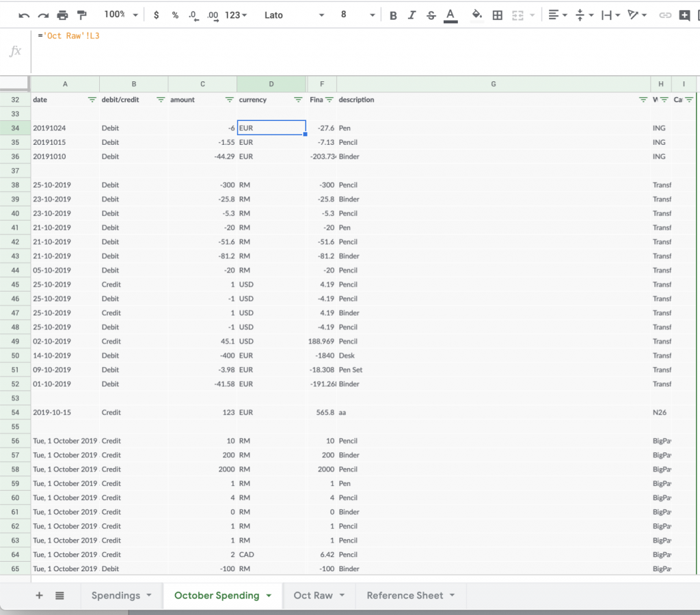Screen dimensions: 700x615
Task: Select the '20191024' date cell
Action: point(65,128)
